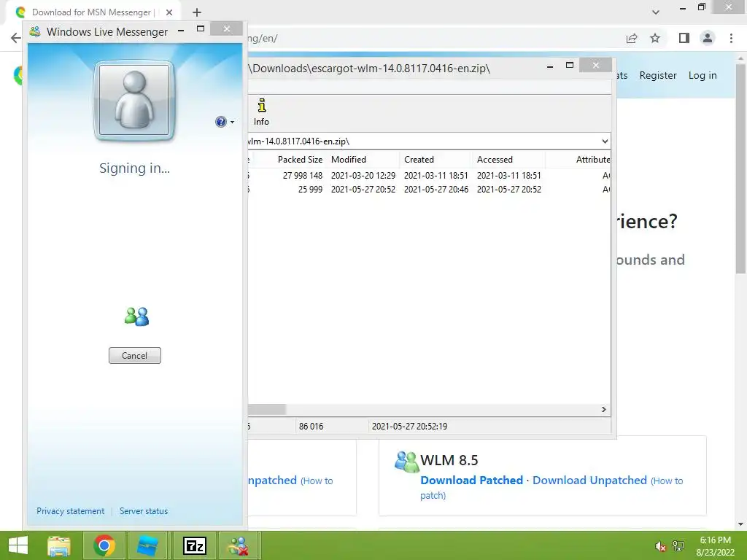Screen dimensions: 747x560
Task: Click the network tray icon
Action: 678,546
